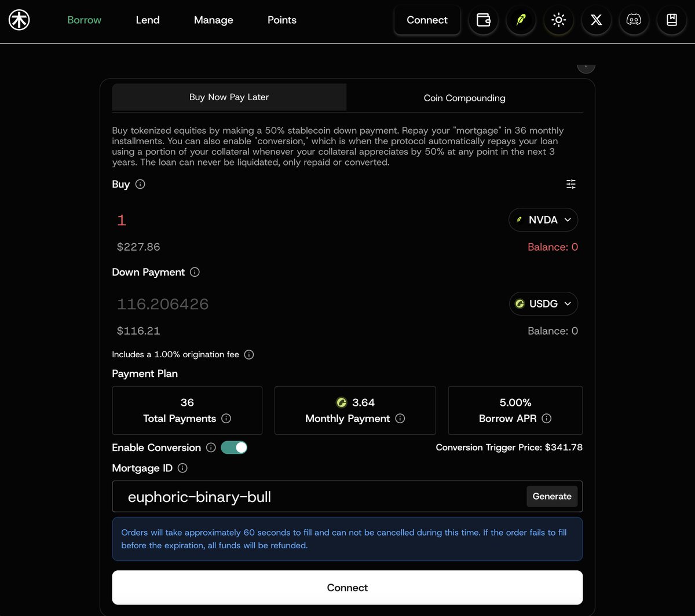
Task: Click info icon beside origination fee text
Action: (249, 354)
